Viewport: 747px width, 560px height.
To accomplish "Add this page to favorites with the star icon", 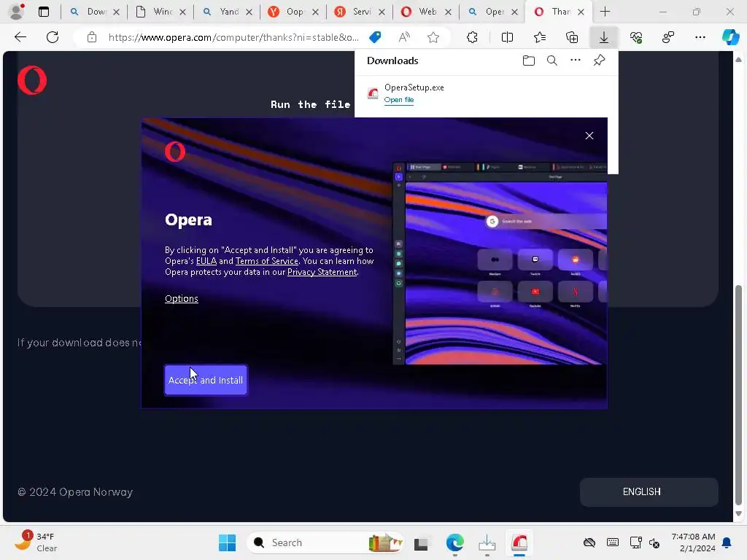I will coord(433,37).
